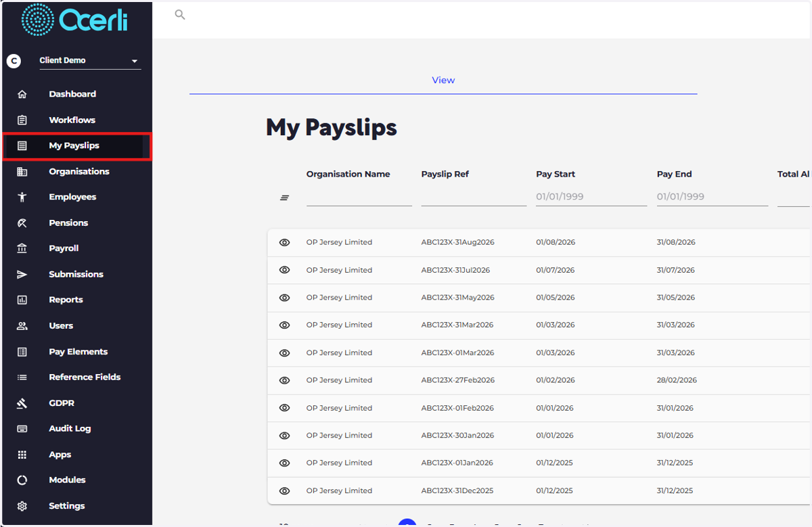812x527 pixels.
Task: Go to Pay Elements page
Action: 78,352
